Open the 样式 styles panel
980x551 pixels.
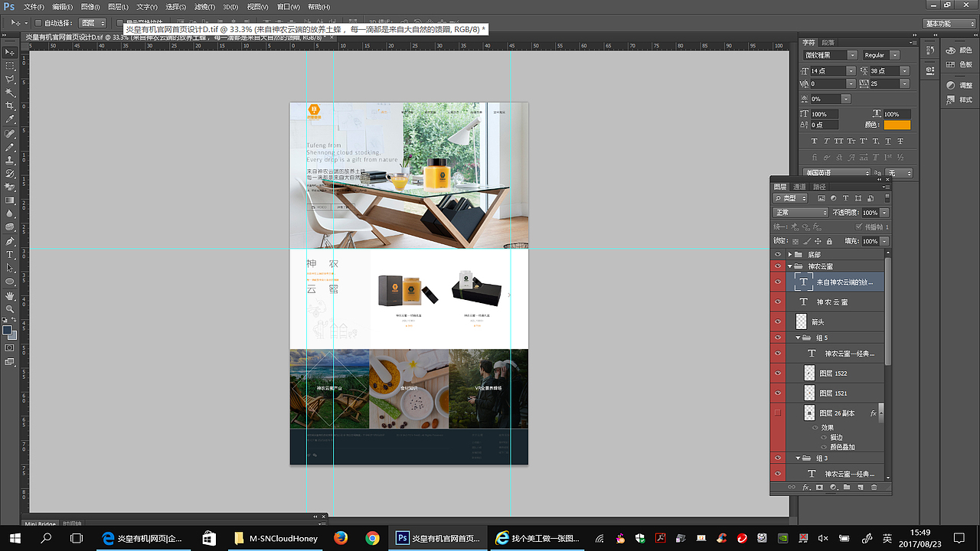point(959,100)
